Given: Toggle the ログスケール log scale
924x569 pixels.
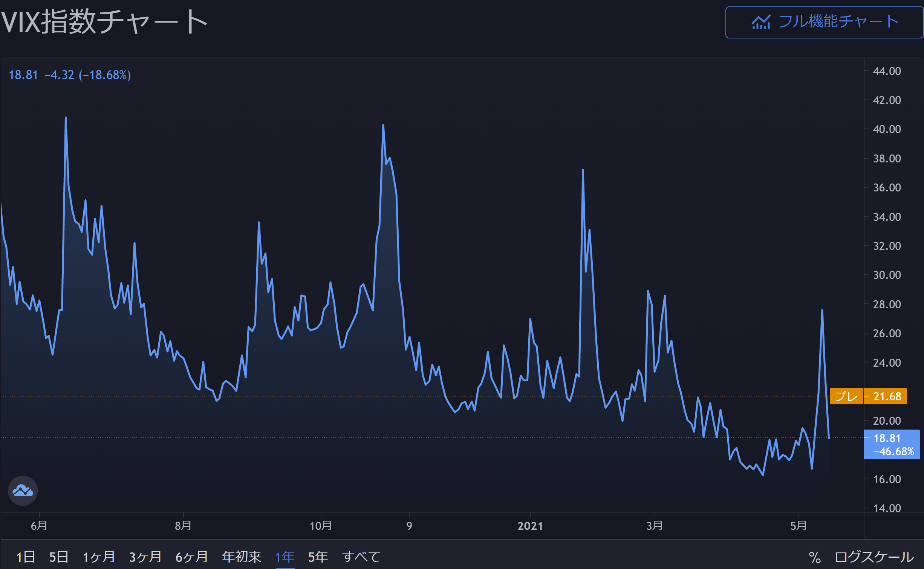Looking at the screenshot, I should coord(874,557).
